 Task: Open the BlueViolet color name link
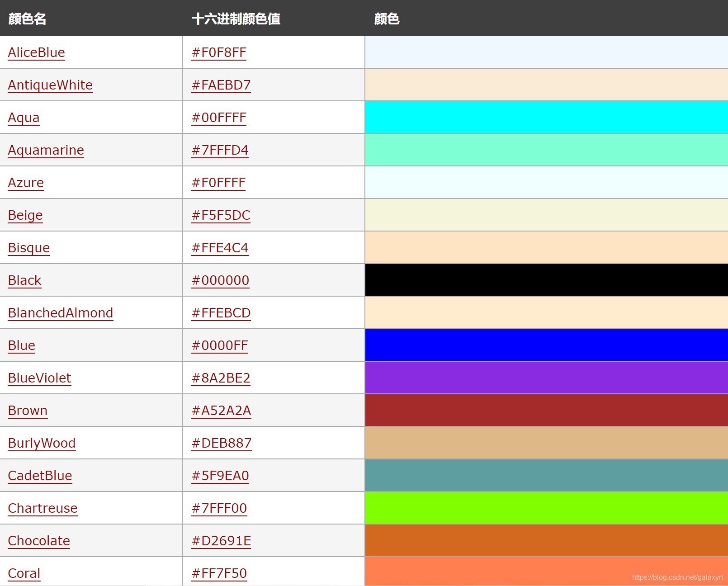tap(40, 378)
